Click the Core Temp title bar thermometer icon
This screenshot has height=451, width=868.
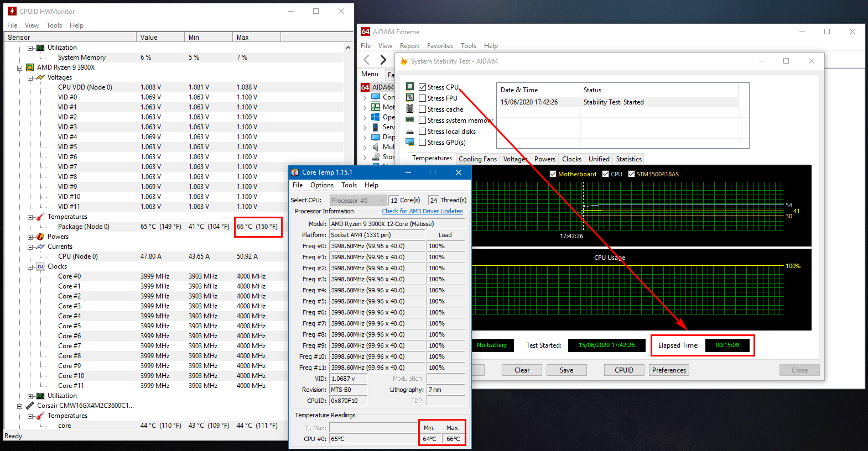pos(295,172)
